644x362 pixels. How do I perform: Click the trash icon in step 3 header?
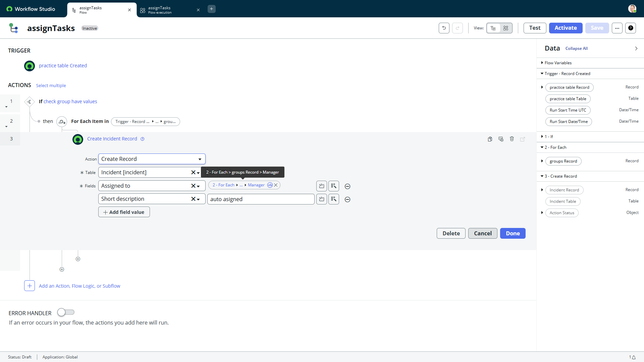512,139
